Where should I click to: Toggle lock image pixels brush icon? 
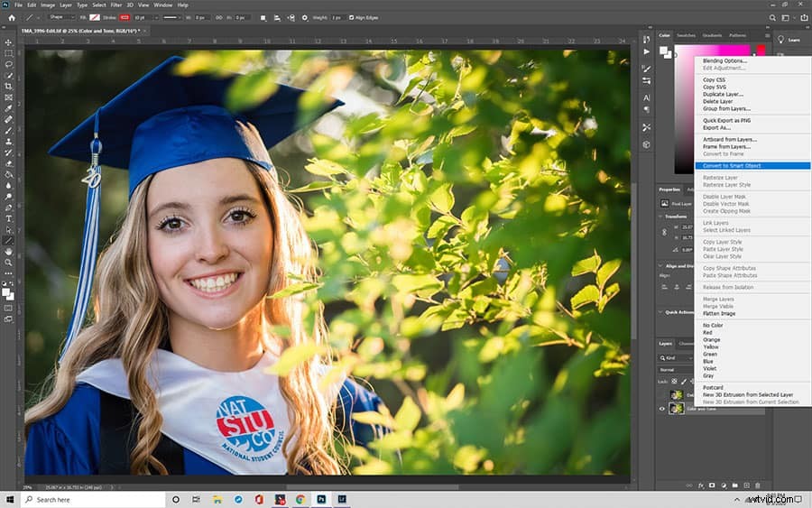click(684, 382)
